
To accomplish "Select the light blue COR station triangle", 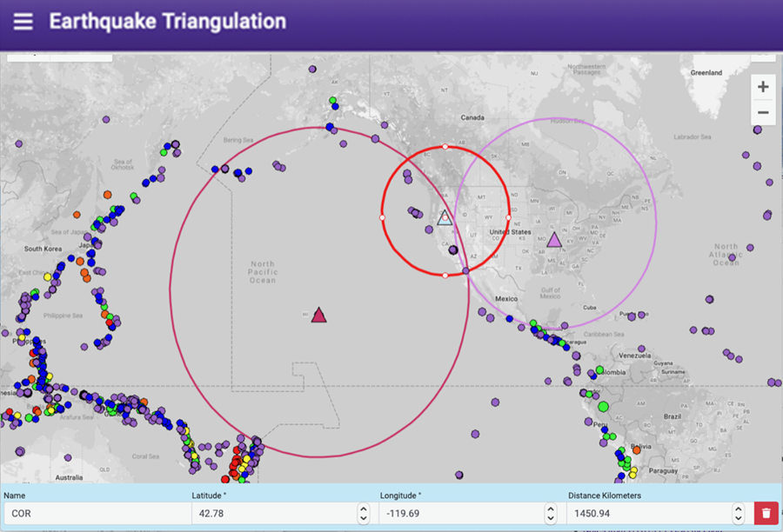I will (445, 217).
